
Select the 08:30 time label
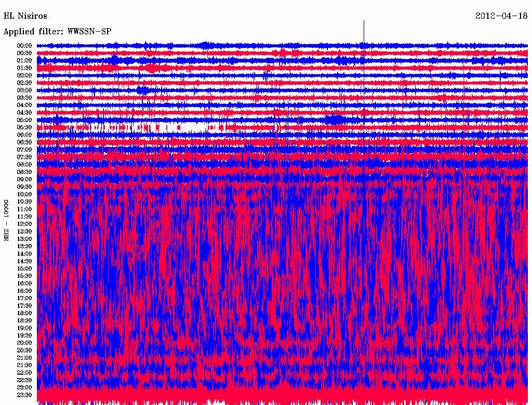[x=24, y=172]
